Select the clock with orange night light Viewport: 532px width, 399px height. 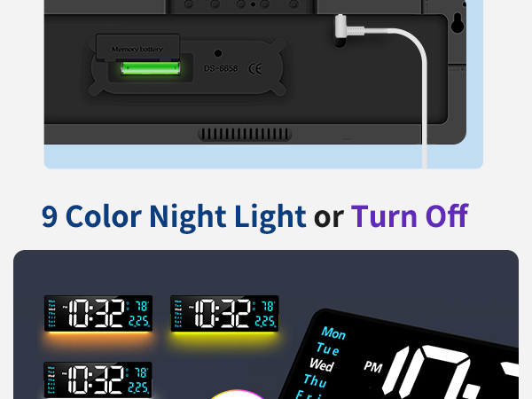click(98, 315)
